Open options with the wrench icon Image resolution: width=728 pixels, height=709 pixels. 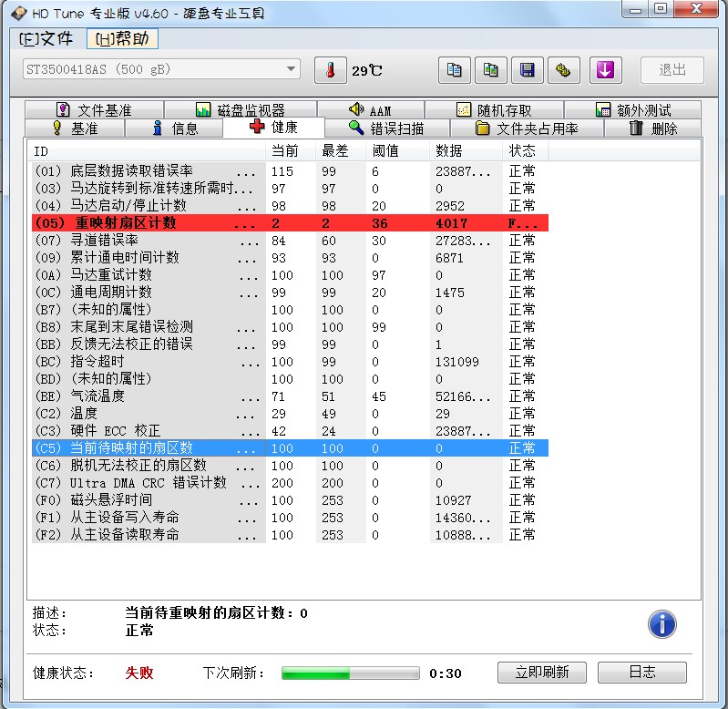[564, 70]
